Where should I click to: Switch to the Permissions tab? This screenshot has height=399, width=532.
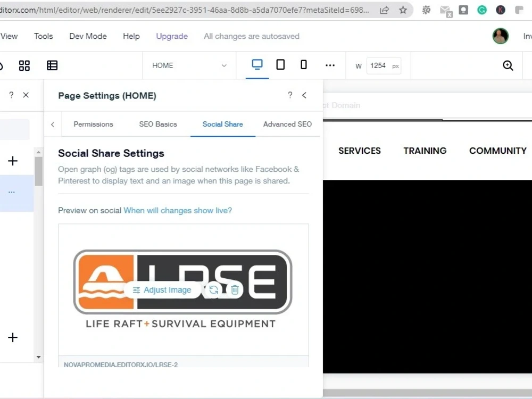pos(93,124)
